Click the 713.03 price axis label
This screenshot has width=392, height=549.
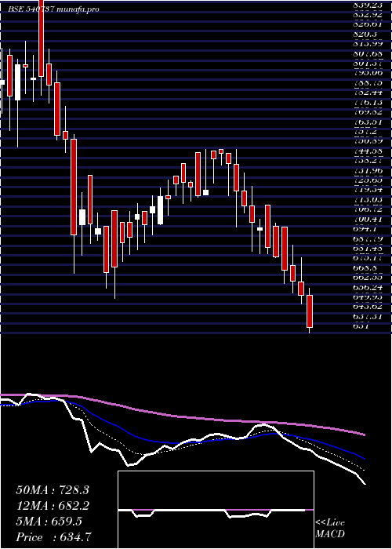[368, 200]
